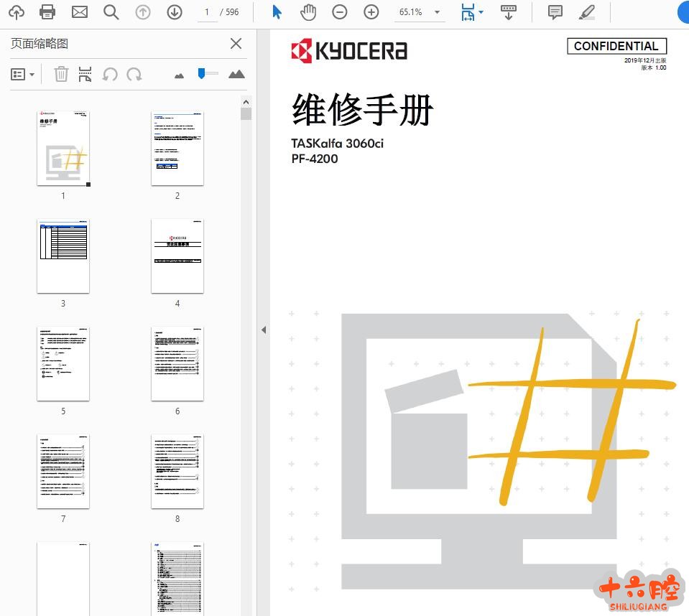Select the highlight text pen tool
Image resolution: width=689 pixels, height=616 pixels.
[586, 12]
